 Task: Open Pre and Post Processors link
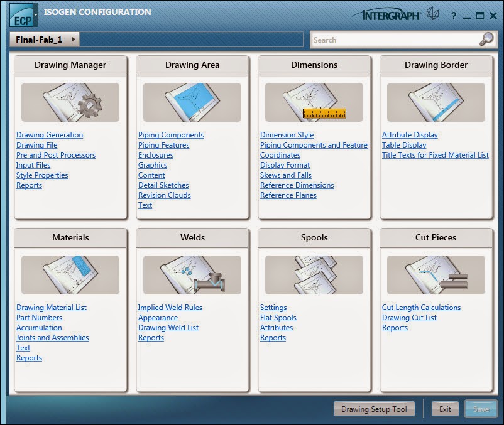56,155
